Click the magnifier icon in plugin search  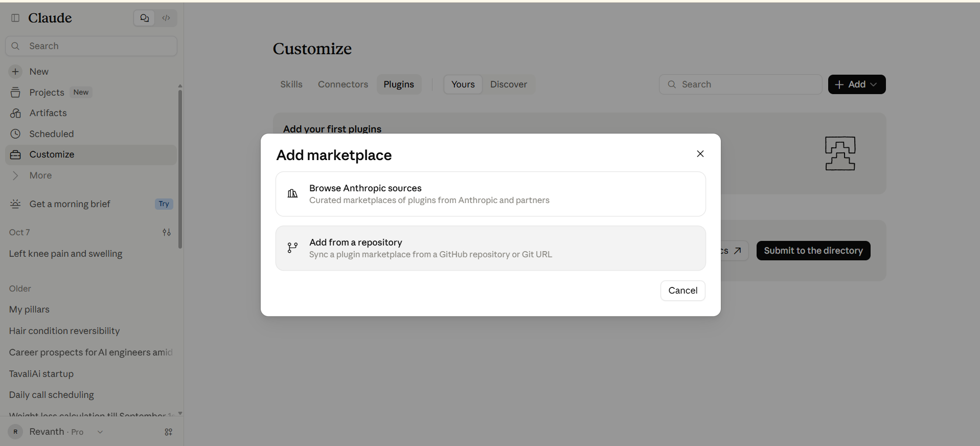click(x=672, y=84)
